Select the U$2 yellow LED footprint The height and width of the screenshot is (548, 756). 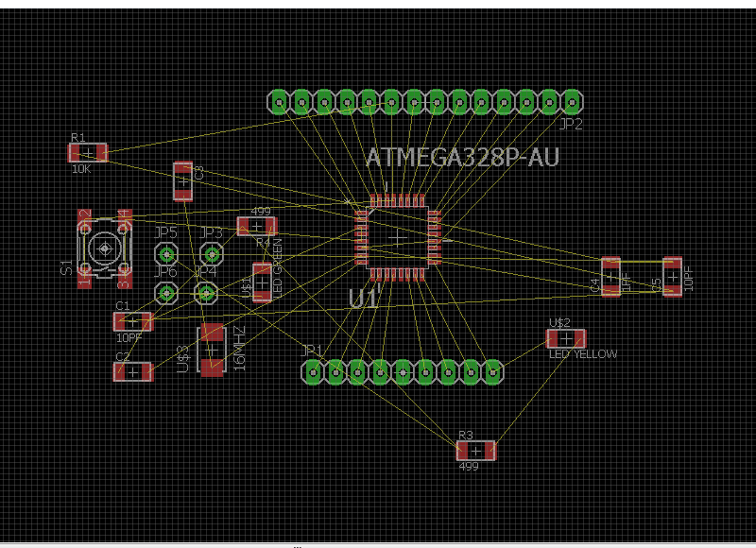click(566, 339)
